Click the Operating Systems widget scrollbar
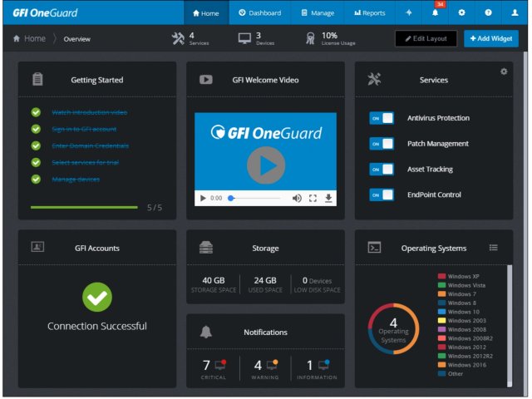Screen dimensions: 532x399 coord(510,325)
